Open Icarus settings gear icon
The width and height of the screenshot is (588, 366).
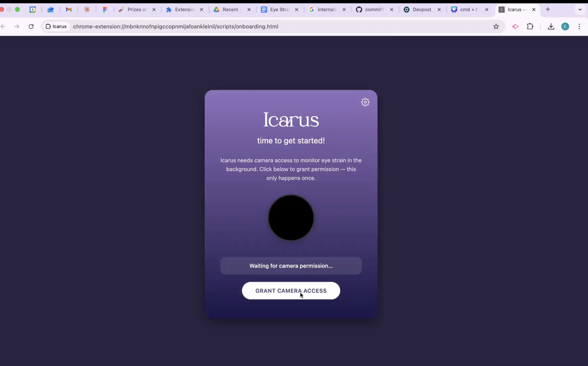coord(365,102)
